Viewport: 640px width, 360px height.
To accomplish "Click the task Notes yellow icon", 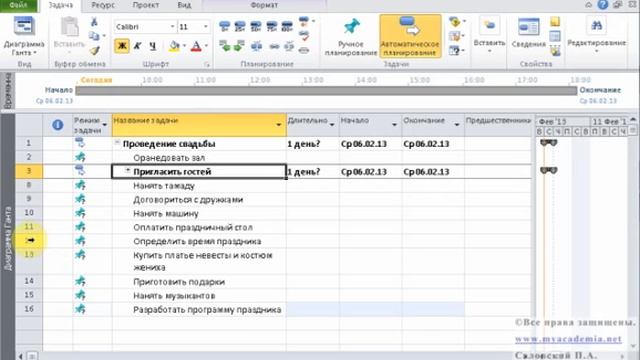I will [x=555, y=22].
